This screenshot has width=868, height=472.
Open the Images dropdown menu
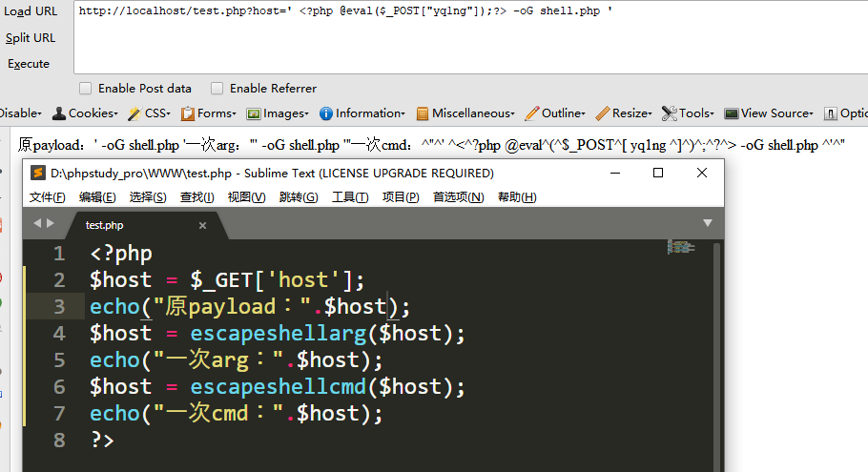285,113
